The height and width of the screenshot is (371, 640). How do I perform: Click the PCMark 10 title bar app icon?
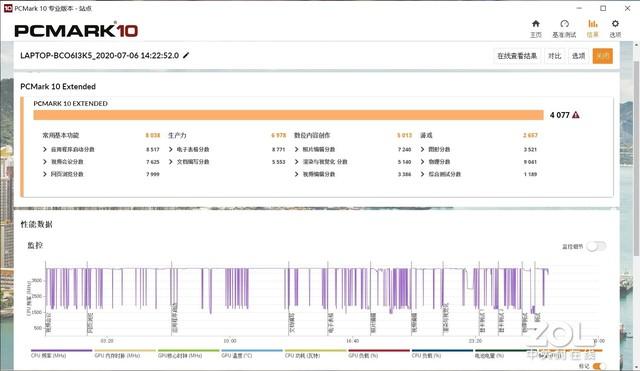pyautogui.click(x=8, y=8)
